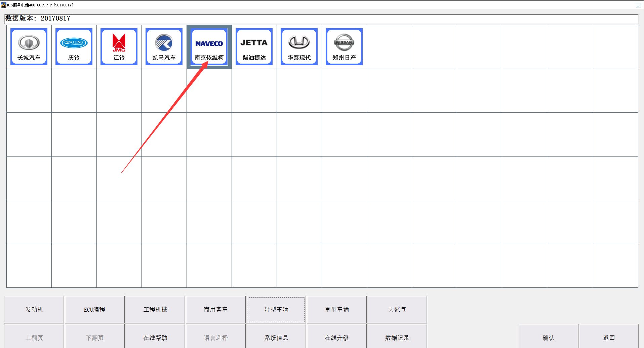Switch to the 发动机 category

pos(34,309)
